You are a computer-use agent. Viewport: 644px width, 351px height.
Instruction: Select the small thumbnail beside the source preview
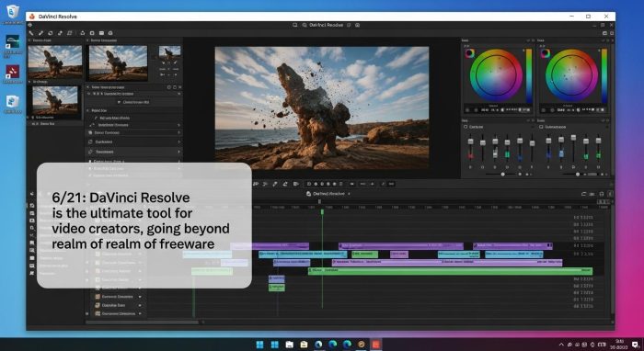pos(169,52)
